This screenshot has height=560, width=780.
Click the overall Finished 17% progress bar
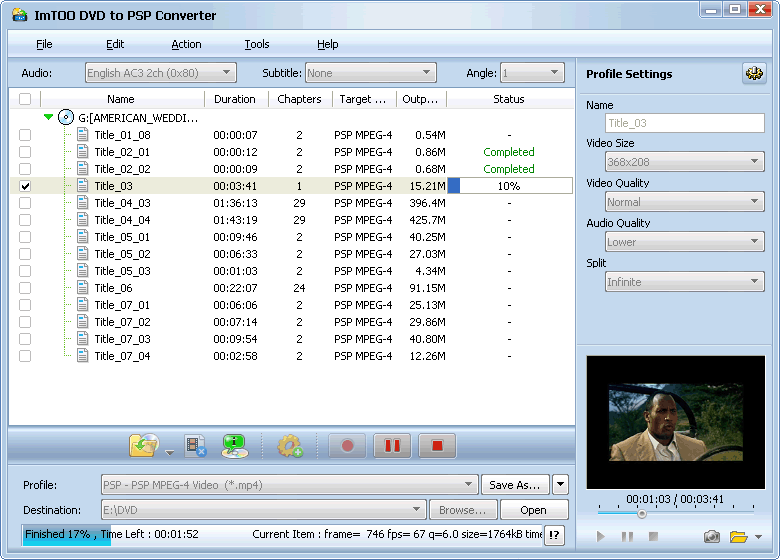[x=282, y=534]
